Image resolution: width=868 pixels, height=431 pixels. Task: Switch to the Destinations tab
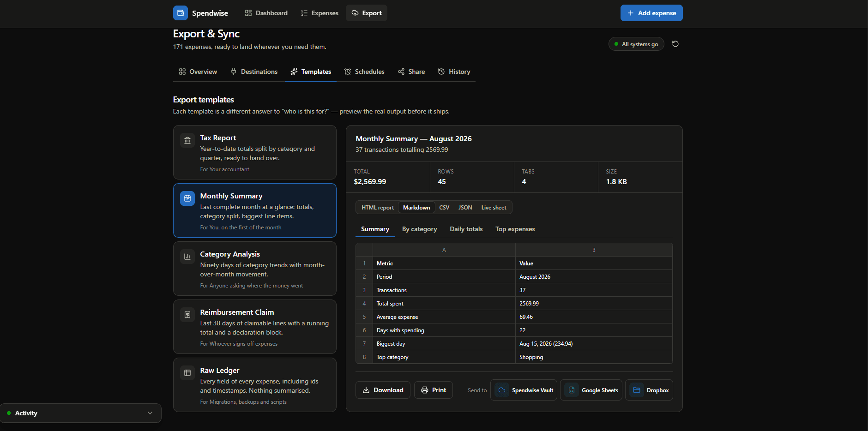[x=254, y=72]
